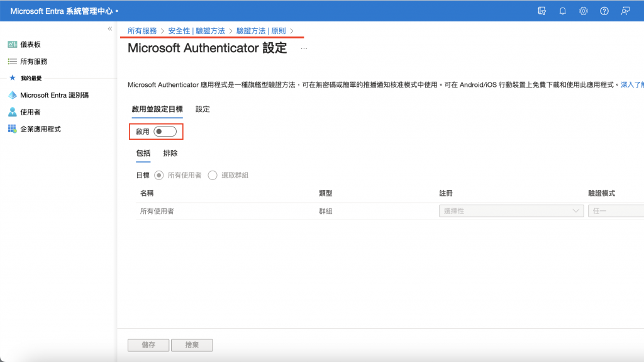Open the ellipsis more options next to title

tap(304, 48)
